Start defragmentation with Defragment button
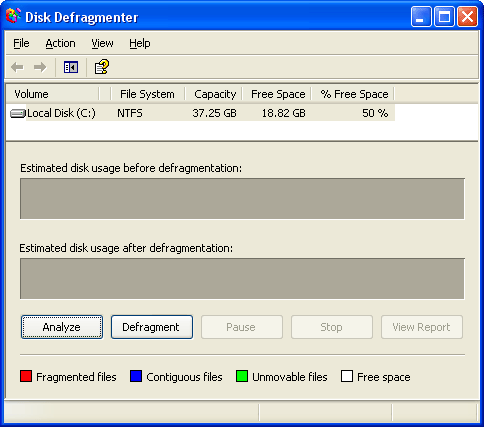The width and height of the screenshot is (484, 427). pos(152,327)
